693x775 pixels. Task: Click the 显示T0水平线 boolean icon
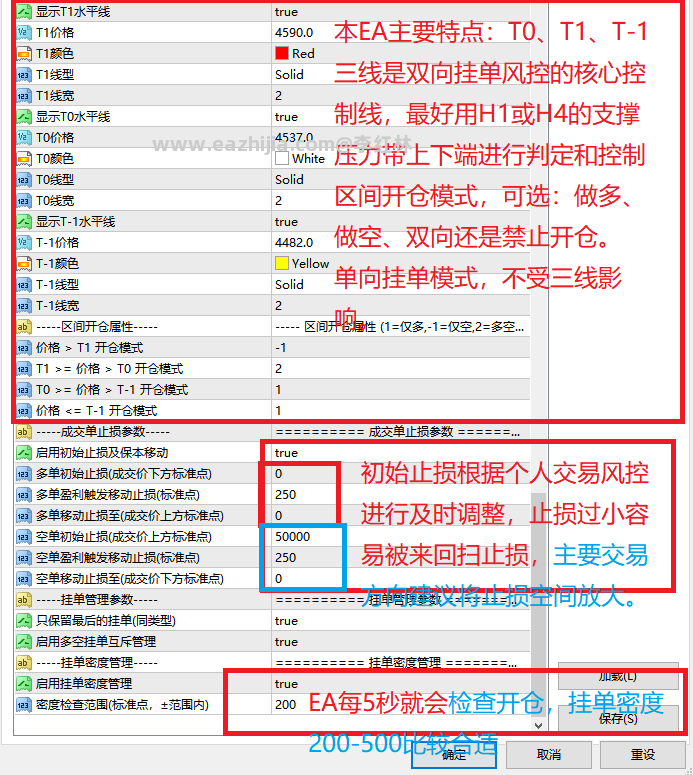(24, 117)
